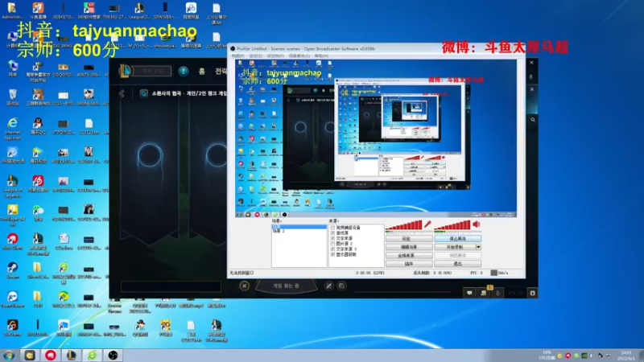
Task: Cancel queue with the round X button
Action: 244,286
